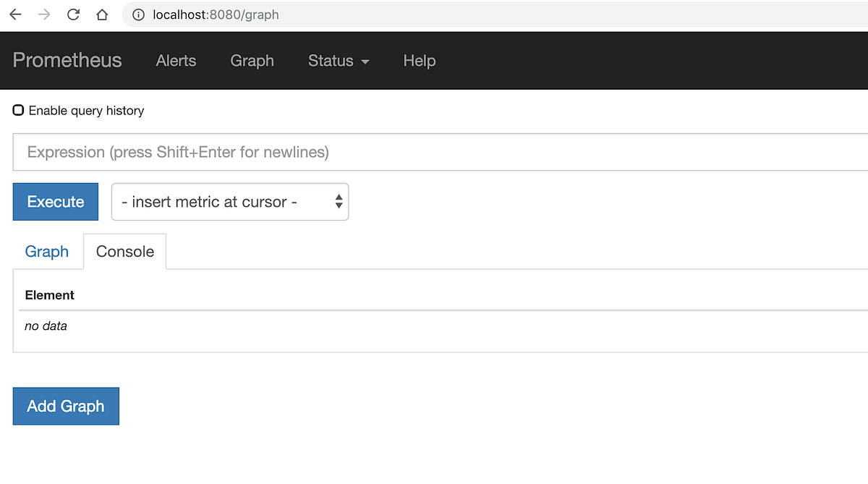Image resolution: width=868 pixels, height=484 pixels.
Task: Click the Execute button
Action: [55, 202]
